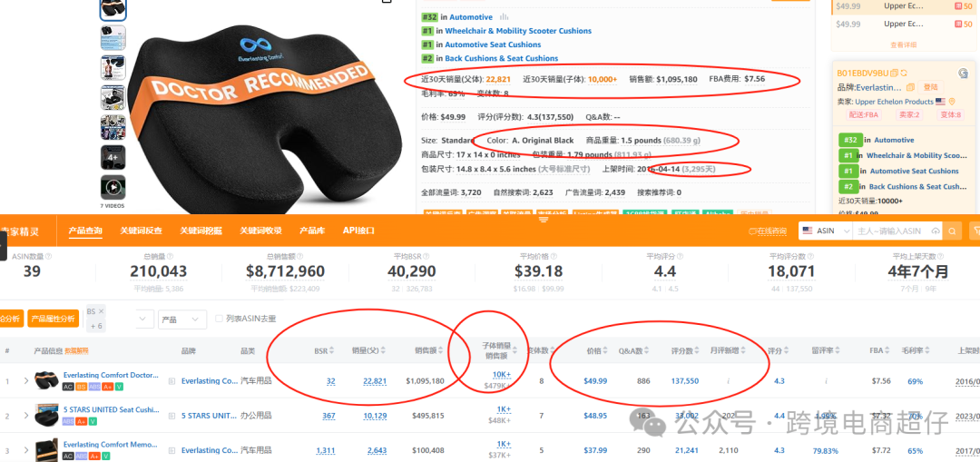The height and width of the screenshot is (462, 980).
Task: Click review count 21,241 in row 3
Action: point(686,450)
